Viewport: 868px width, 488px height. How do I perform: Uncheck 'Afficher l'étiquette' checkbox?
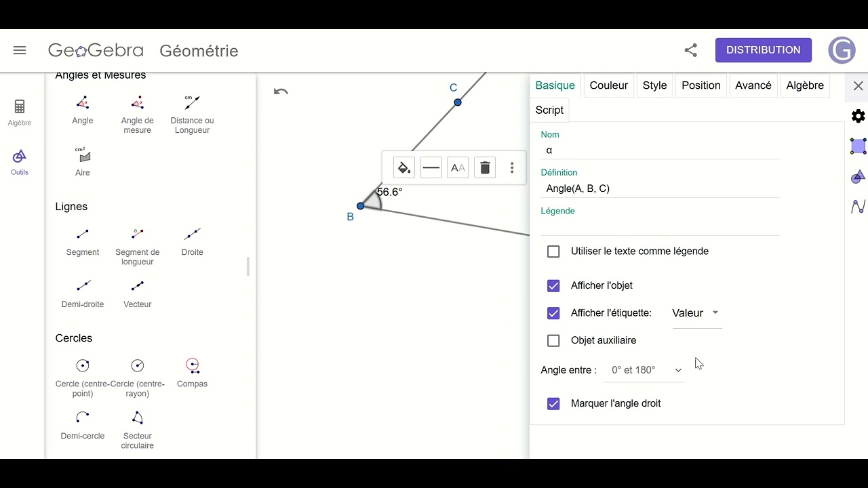553,313
